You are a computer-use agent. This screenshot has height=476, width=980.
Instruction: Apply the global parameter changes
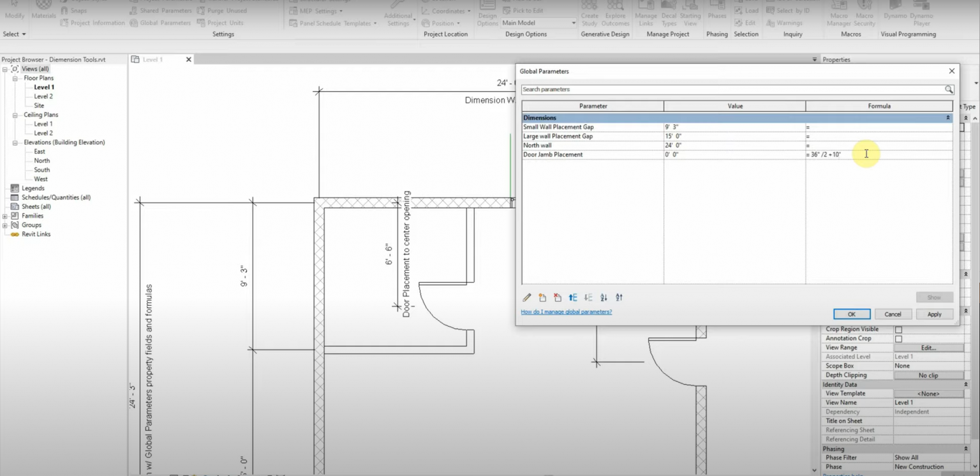click(x=934, y=314)
